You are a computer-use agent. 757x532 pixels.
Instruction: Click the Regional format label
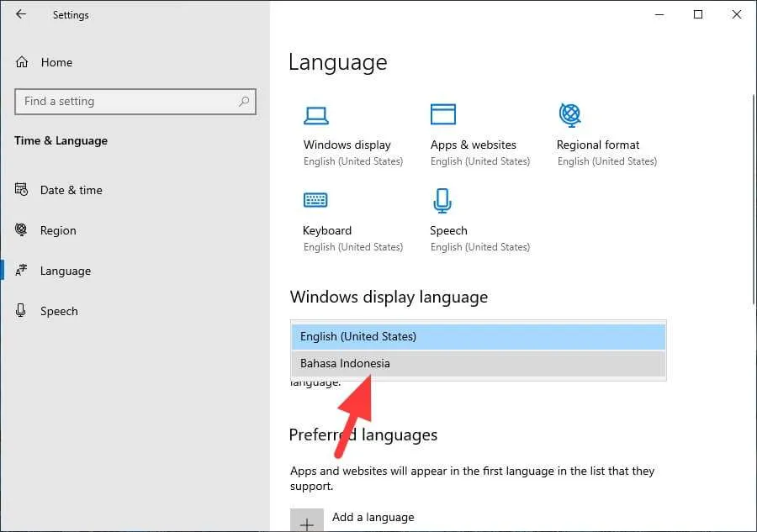[x=598, y=145]
